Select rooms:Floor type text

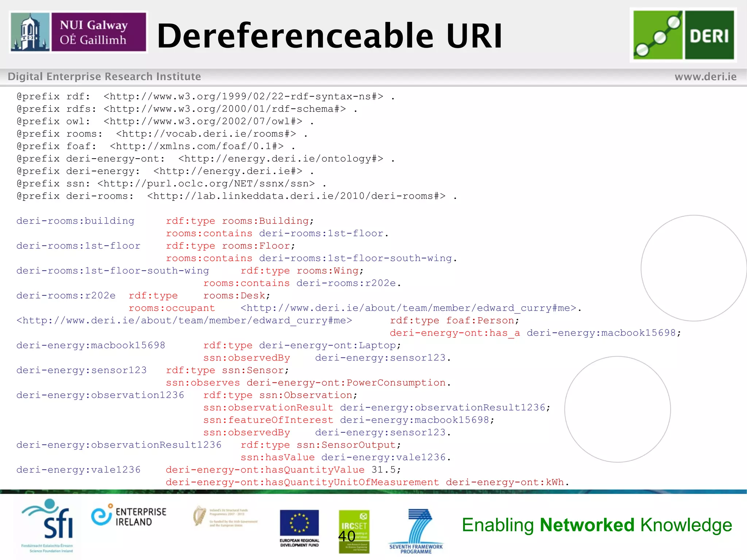[x=256, y=246]
